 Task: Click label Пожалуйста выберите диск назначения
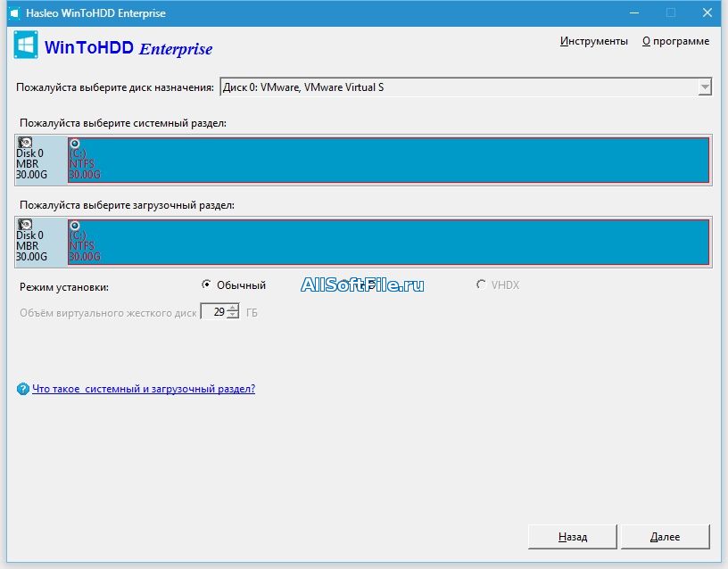pos(115,87)
